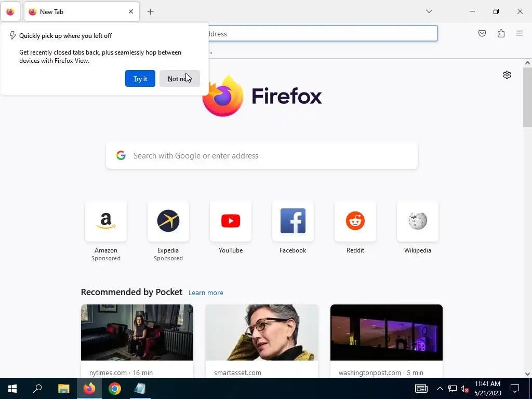This screenshot has width=532, height=399.
Task: Click 'Recommended by Pocket' heading
Action: click(x=131, y=292)
